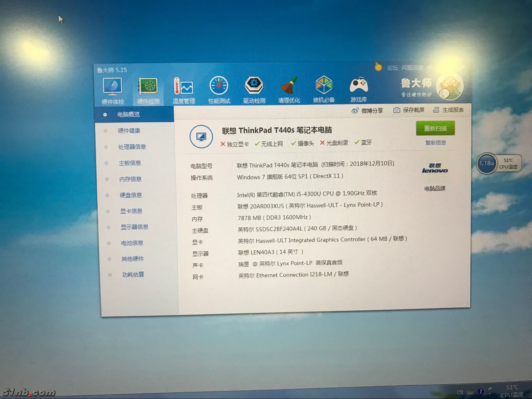532x399 pixels.
Task: Open 装机必备 software cube icon
Action: point(324,85)
